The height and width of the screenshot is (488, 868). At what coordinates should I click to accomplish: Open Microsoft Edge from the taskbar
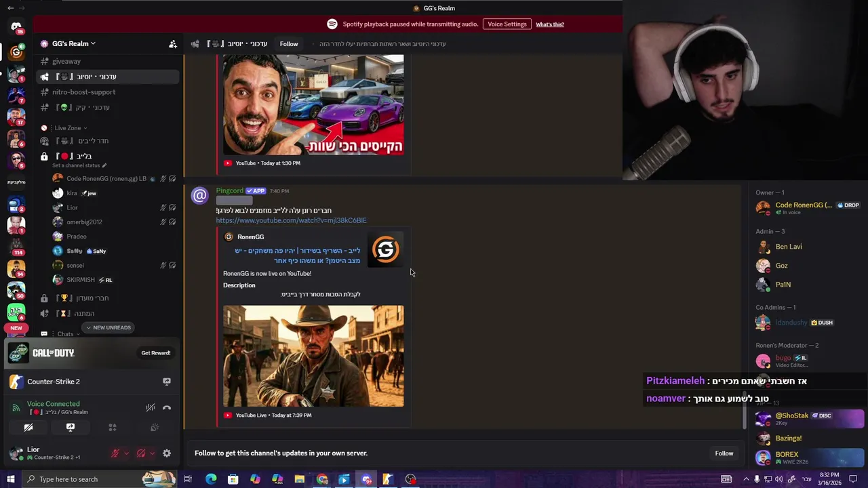(211, 479)
